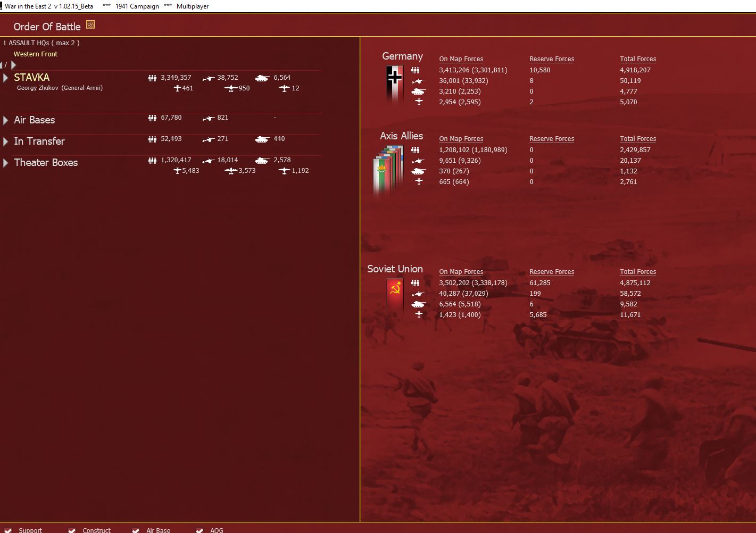Click the notes icon beside Order Of Battle

[x=90, y=24]
